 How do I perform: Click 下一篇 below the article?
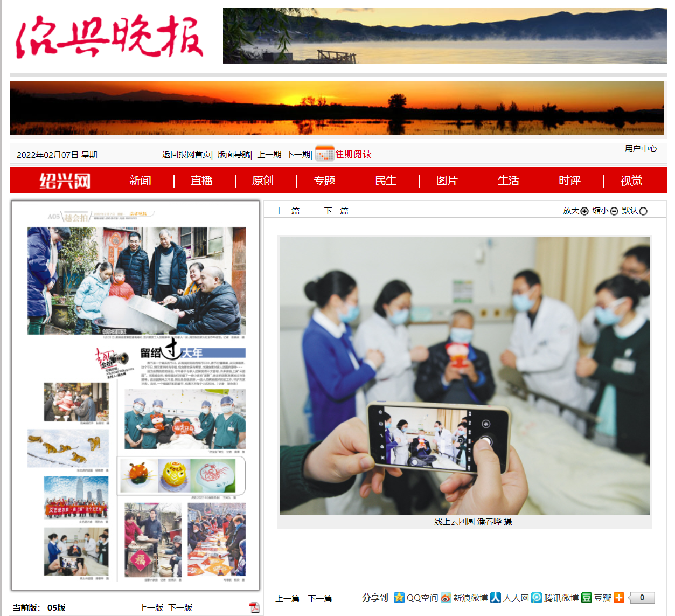[x=320, y=598]
